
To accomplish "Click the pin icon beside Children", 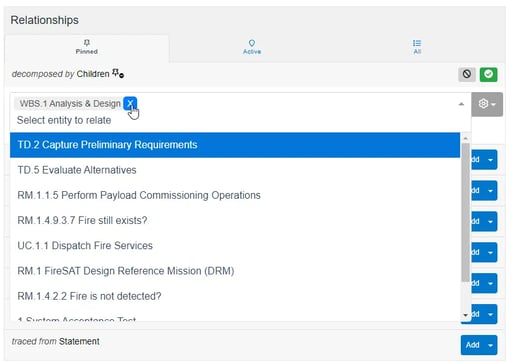I will [x=118, y=73].
